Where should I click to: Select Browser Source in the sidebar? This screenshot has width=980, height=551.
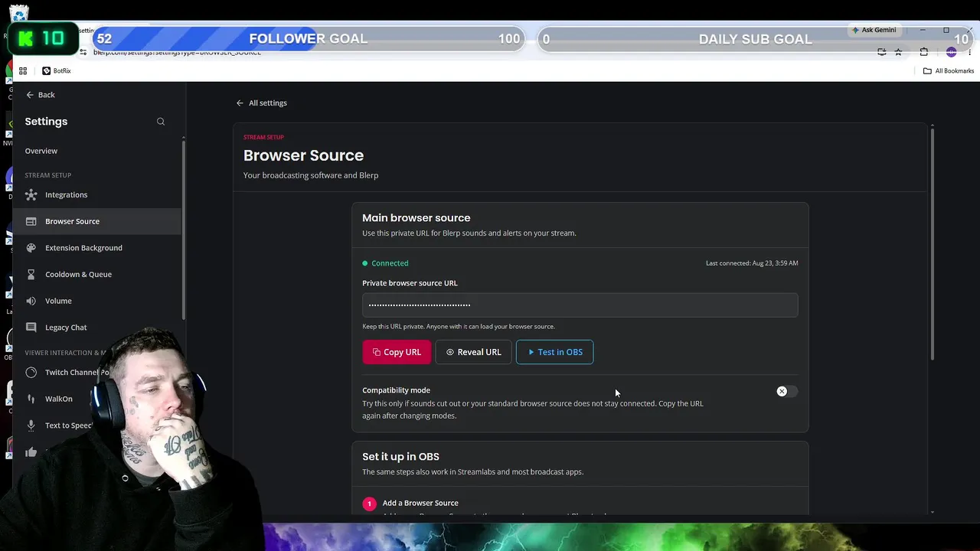(x=97, y=221)
